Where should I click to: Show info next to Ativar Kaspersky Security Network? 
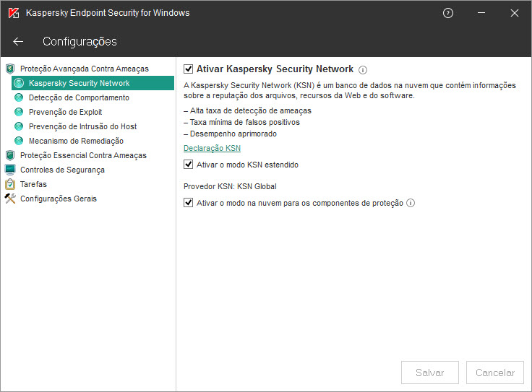click(363, 70)
